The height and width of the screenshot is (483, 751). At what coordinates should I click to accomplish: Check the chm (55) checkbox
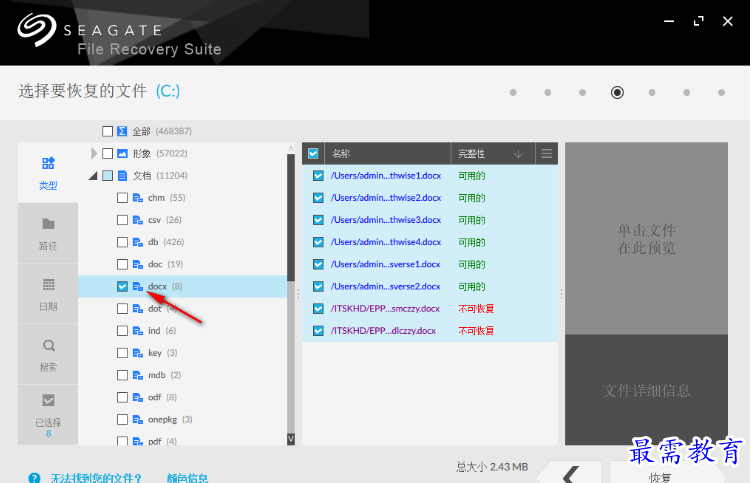122,197
